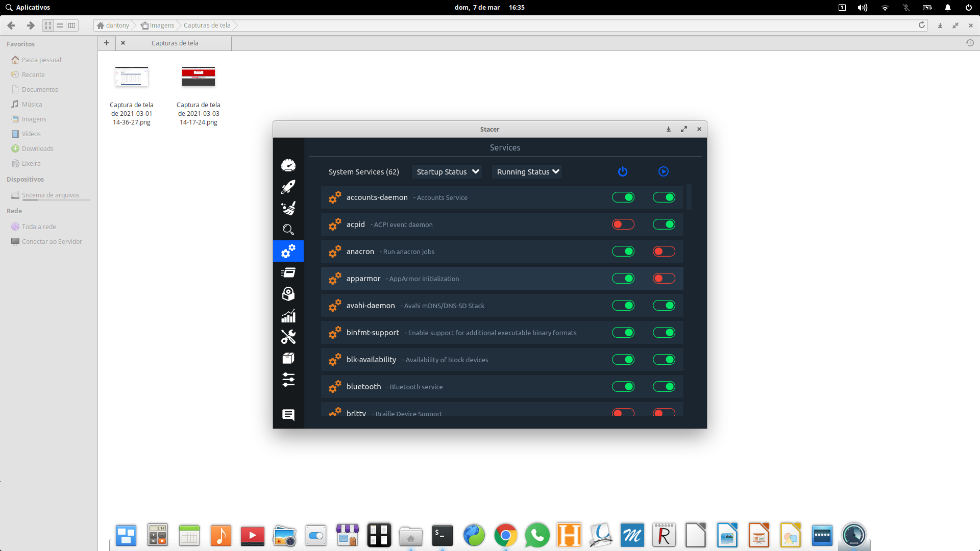Viewport: 980px width, 551px height.
Task: Stop accounts-daemon running toggle
Action: coord(664,197)
